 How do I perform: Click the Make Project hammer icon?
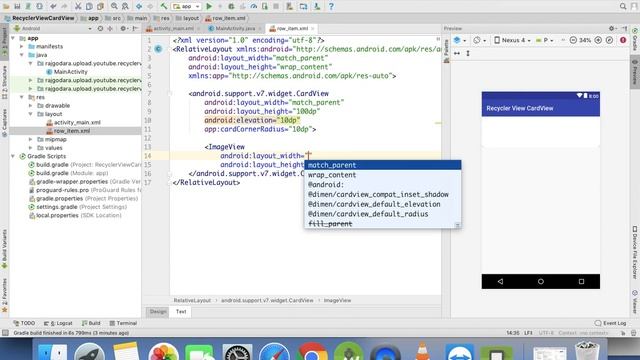point(163,6)
